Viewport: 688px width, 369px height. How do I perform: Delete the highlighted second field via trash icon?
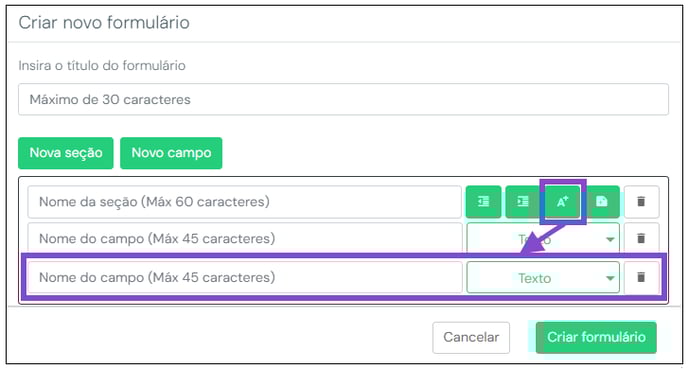click(x=641, y=277)
